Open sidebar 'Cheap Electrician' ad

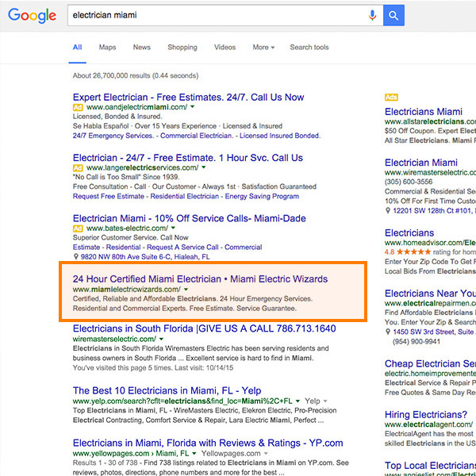pyautogui.click(x=430, y=363)
